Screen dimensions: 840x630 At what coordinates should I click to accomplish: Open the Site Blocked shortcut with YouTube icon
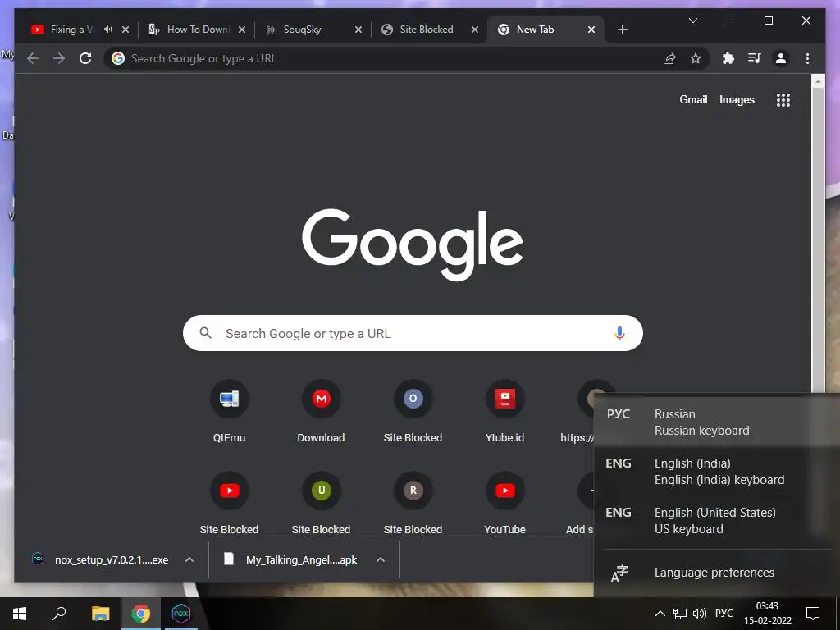pyautogui.click(x=230, y=503)
